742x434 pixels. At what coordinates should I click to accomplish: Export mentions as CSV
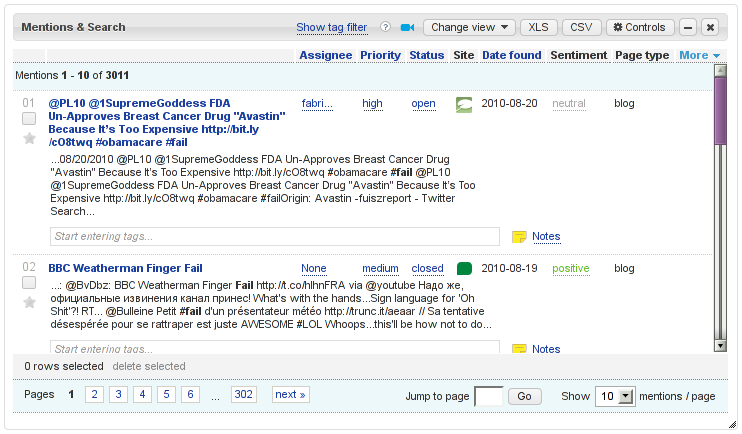(581, 27)
